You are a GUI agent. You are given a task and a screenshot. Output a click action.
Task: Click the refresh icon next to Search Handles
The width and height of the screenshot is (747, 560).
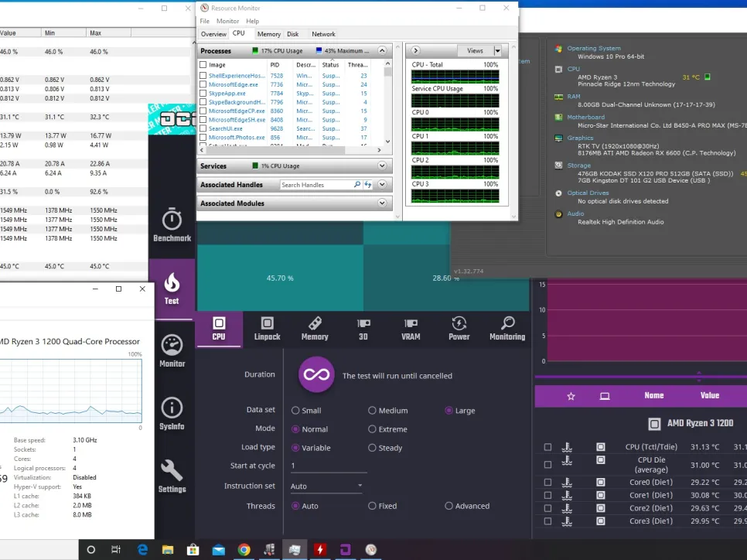pos(368,184)
